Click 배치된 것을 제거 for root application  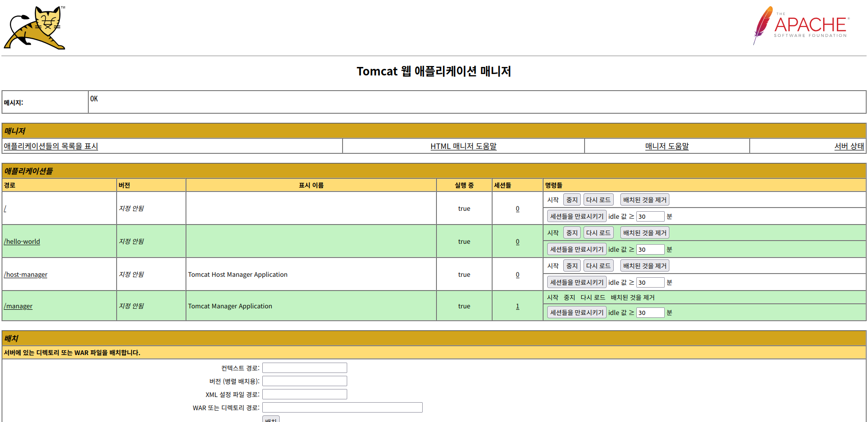click(644, 200)
